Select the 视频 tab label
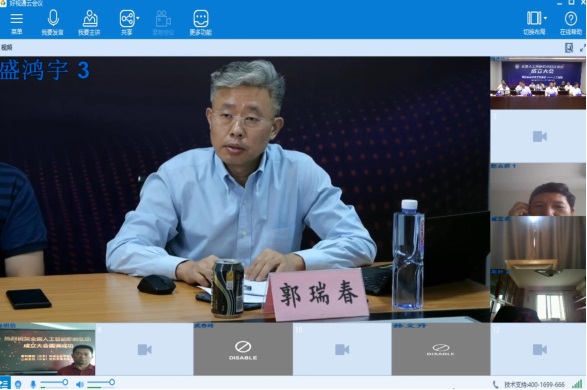 click(x=6, y=48)
